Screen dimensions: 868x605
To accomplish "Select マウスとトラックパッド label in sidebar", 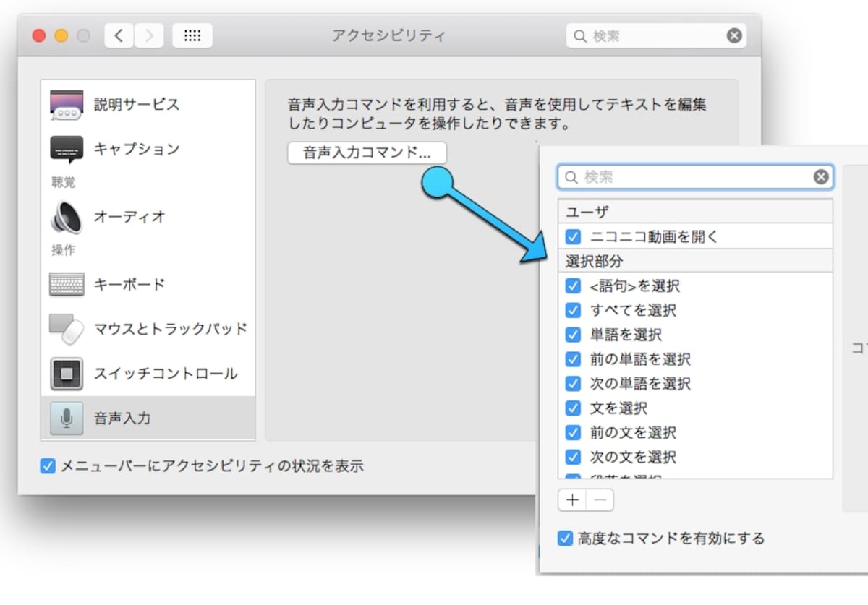I will (171, 329).
